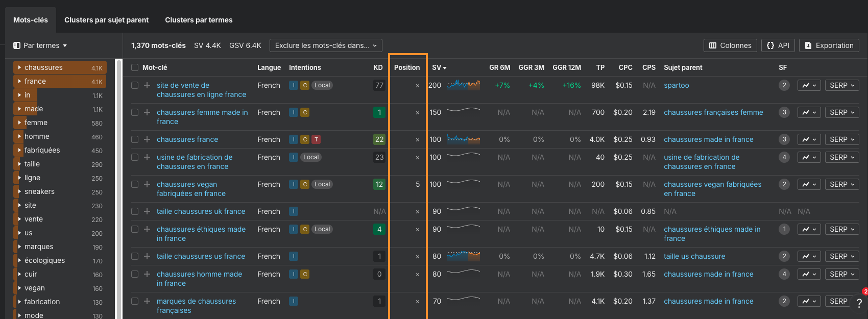
Task: Open the taille us chaussure parent topic link
Action: pos(694,256)
